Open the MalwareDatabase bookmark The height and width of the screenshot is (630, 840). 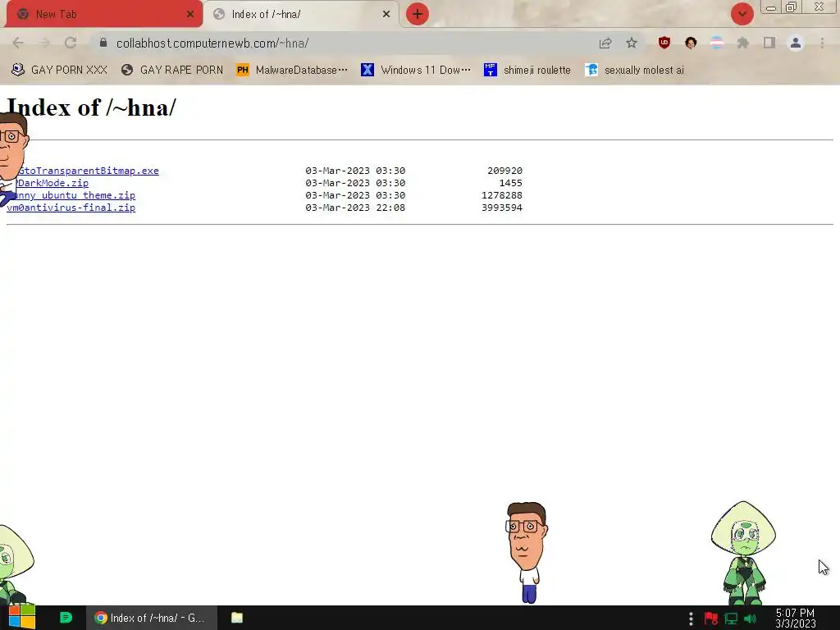[292, 71]
